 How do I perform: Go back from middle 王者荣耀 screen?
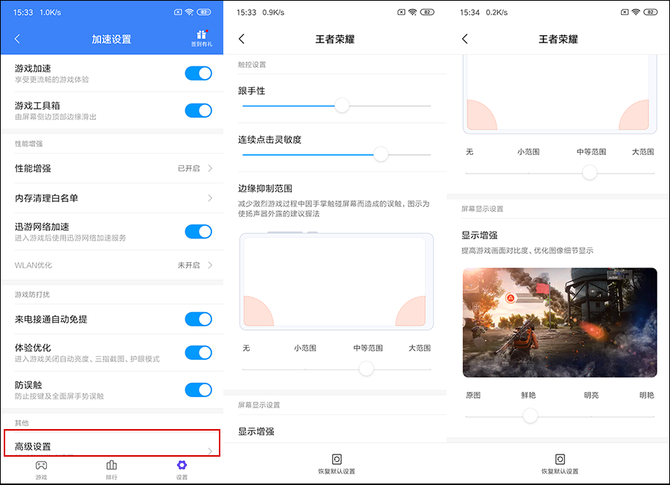pos(241,39)
